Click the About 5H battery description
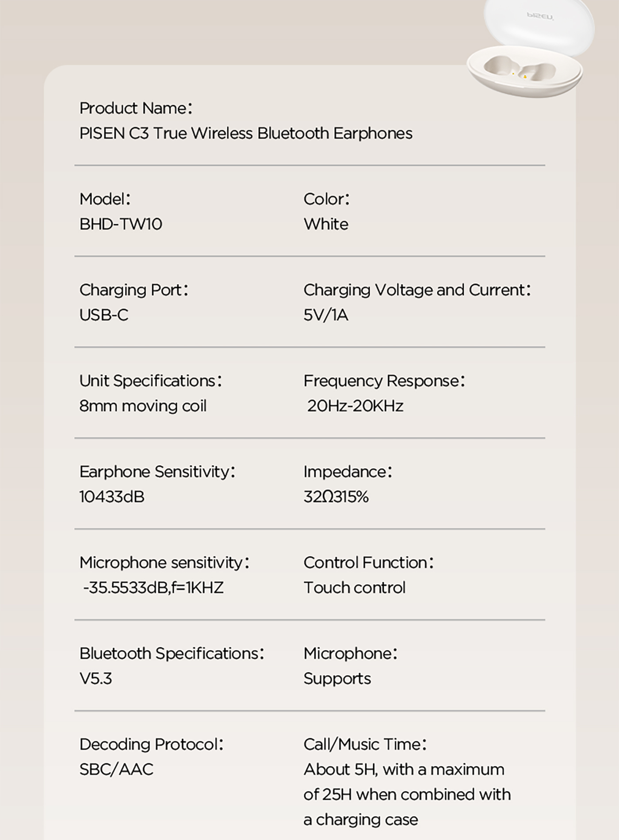 (407, 794)
